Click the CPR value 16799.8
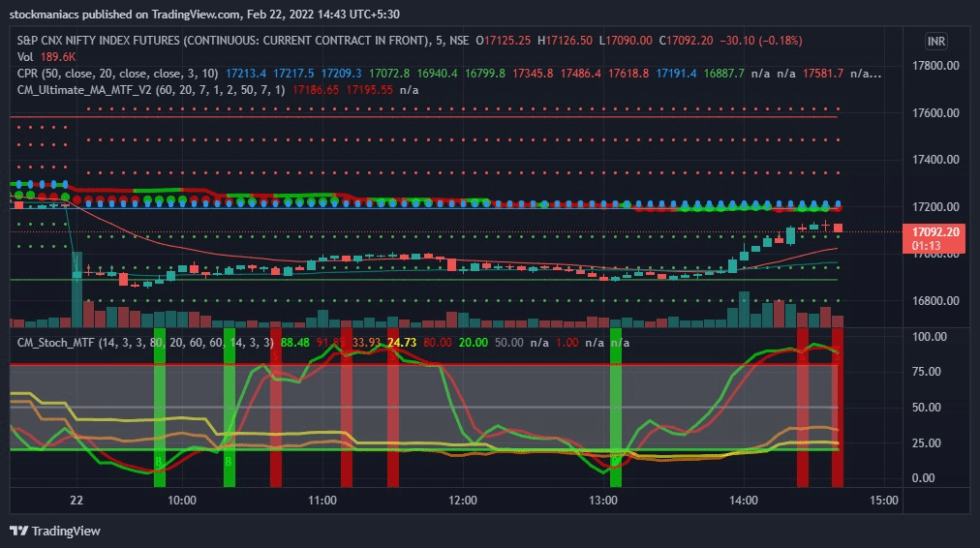 484,74
